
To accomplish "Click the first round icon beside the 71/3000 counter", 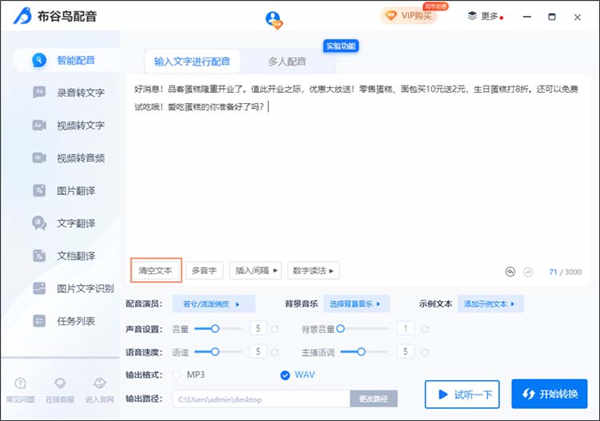I will click(x=510, y=271).
